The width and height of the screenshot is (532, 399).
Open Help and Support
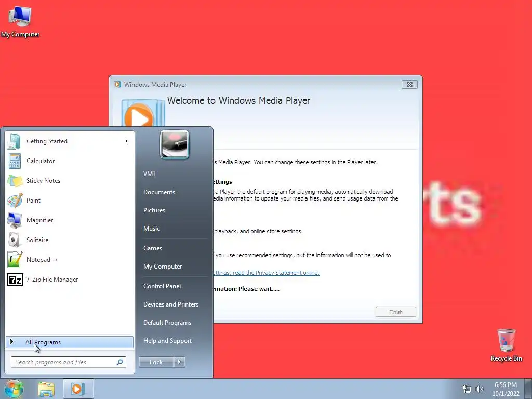167,341
